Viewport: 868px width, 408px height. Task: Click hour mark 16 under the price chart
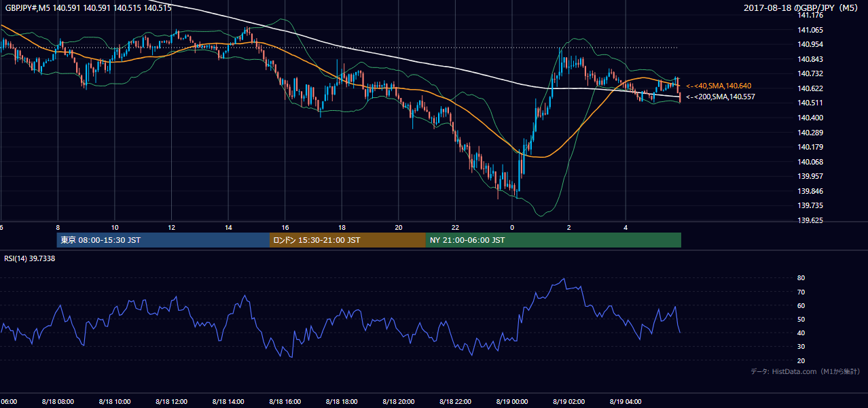(285, 228)
